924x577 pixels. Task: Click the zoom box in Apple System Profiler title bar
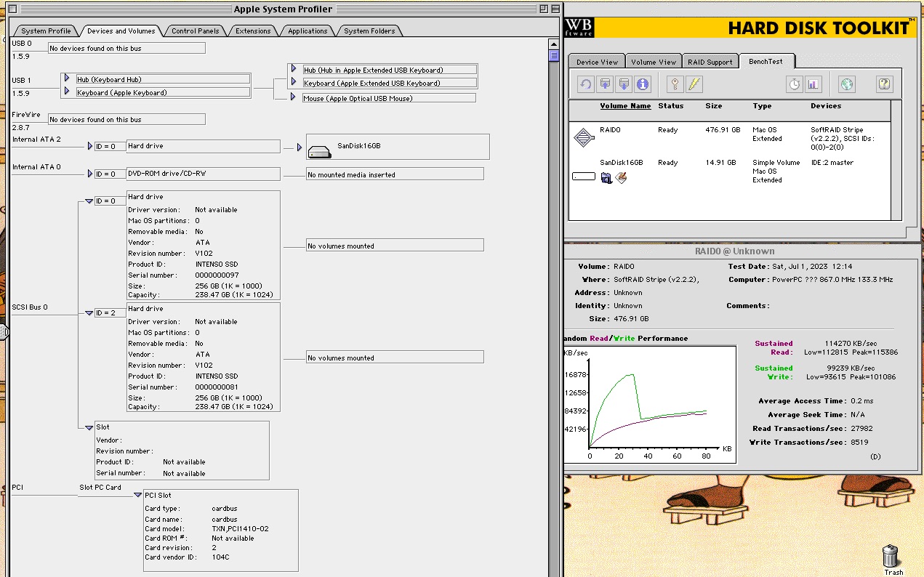coord(542,9)
